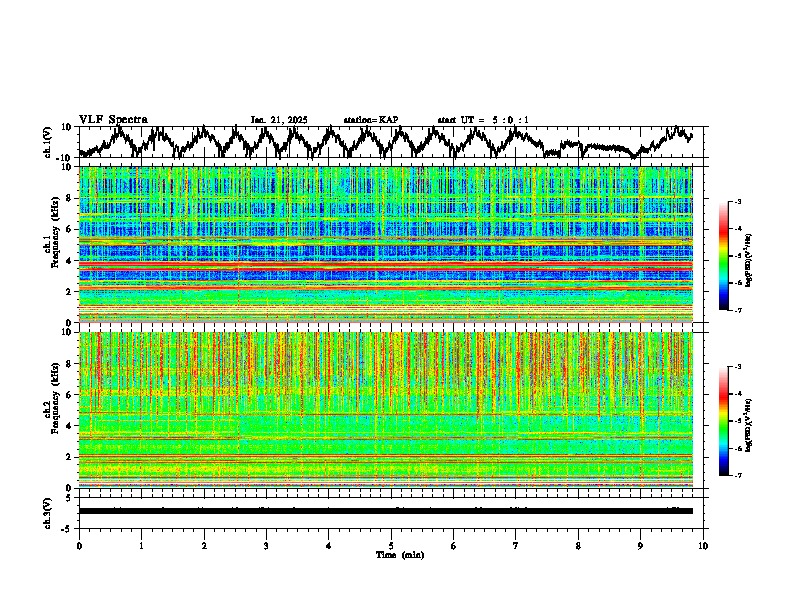Click the black ch.3 voltage bar
The image size is (792, 612).
pos(386,511)
